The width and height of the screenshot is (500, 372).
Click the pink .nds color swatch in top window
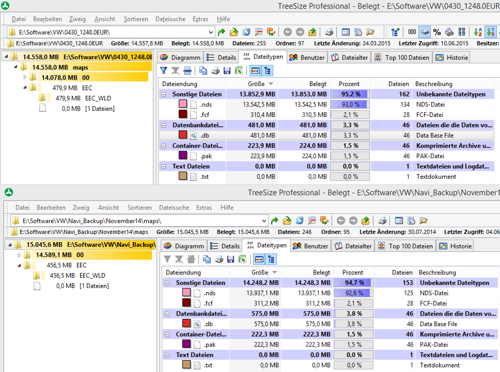click(183, 104)
